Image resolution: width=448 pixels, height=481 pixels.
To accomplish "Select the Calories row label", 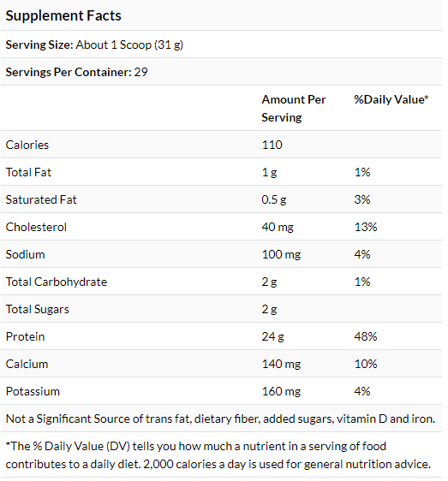I will tap(27, 145).
